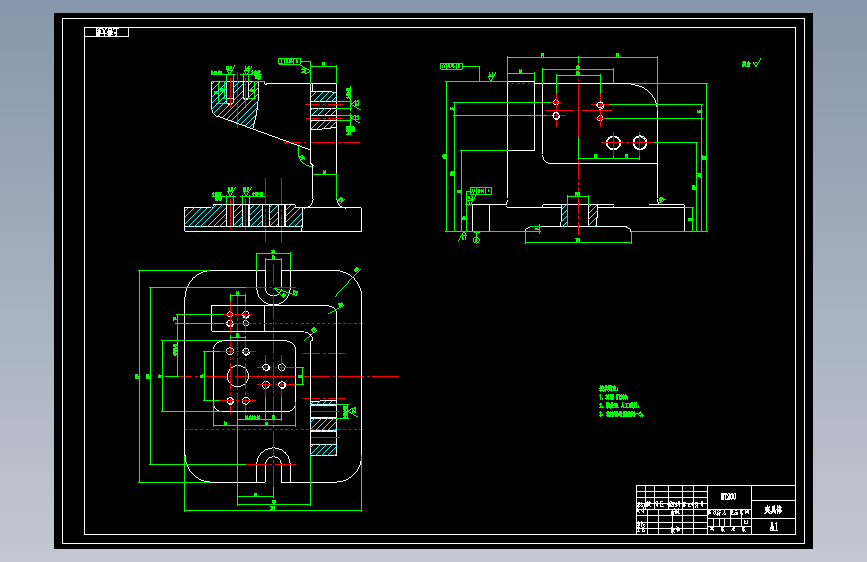Click the geometric tolerance frame above front view
Screen dimensions: 867x562
(x=451, y=66)
